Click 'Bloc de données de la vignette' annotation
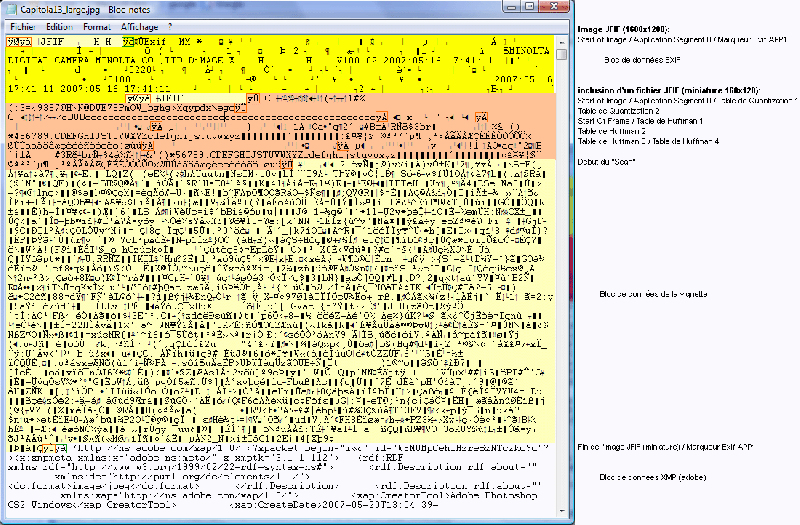Image resolution: width=800 pixels, height=525 pixels. [x=653, y=294]
